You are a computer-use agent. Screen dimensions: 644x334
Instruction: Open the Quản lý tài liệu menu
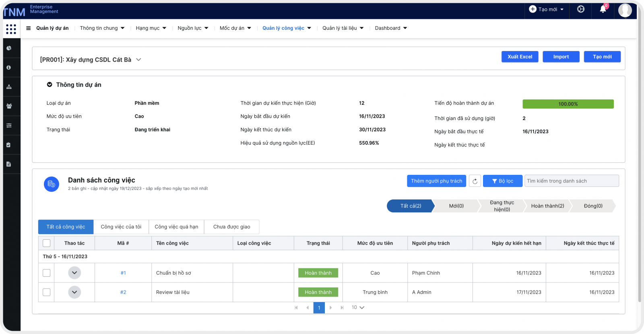[343, 28]
